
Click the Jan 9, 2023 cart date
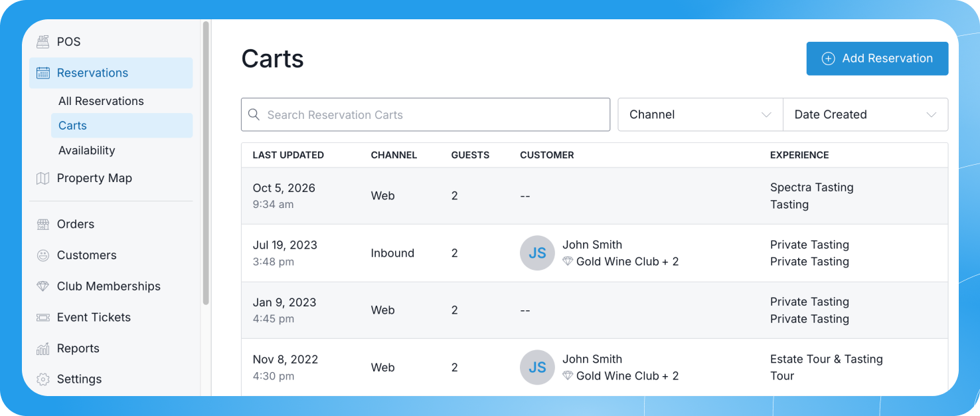(x=284, y=302)
